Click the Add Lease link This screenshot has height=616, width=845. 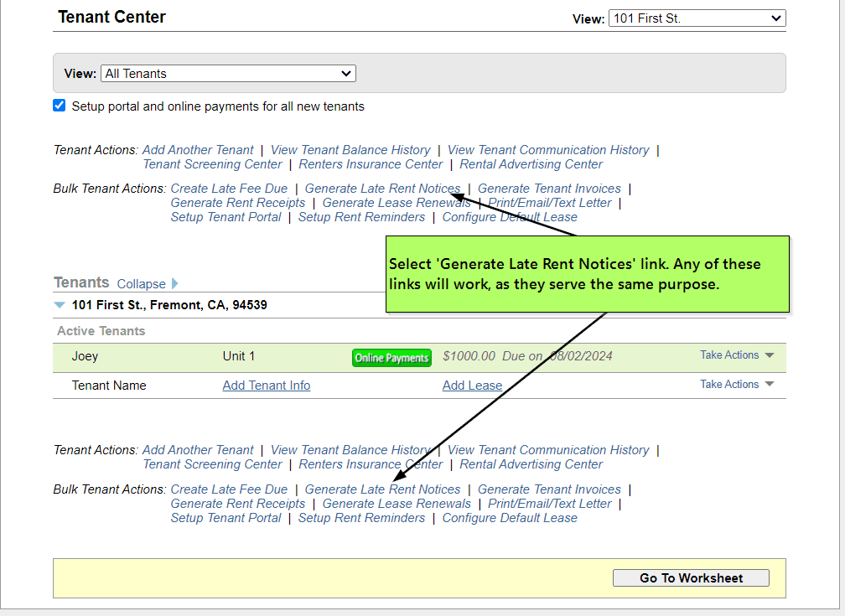click(x=472, y=386)
